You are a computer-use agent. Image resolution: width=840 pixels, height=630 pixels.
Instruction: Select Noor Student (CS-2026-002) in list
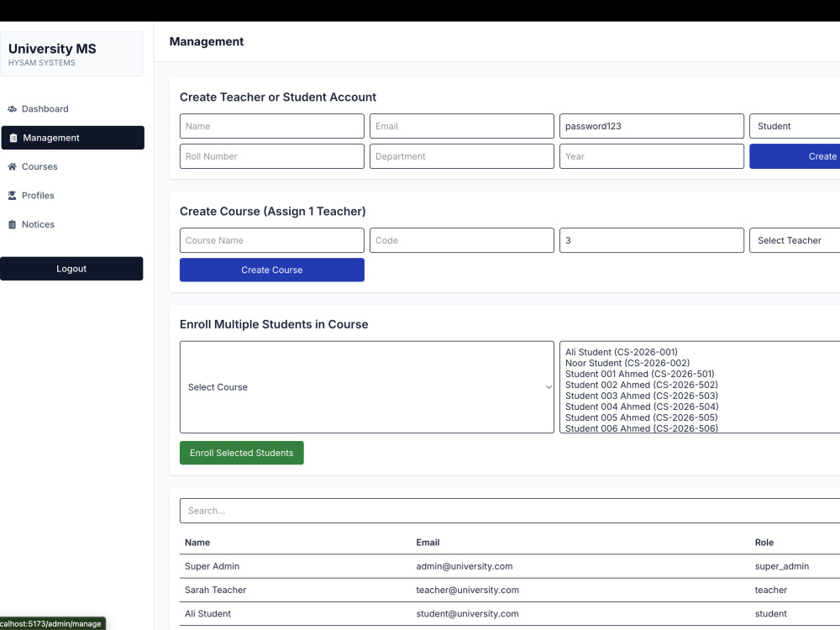[x=627, y=363]
